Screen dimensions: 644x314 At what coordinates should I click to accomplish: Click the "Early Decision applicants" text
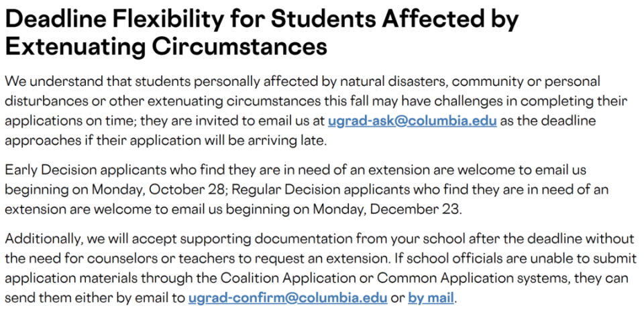80,170
